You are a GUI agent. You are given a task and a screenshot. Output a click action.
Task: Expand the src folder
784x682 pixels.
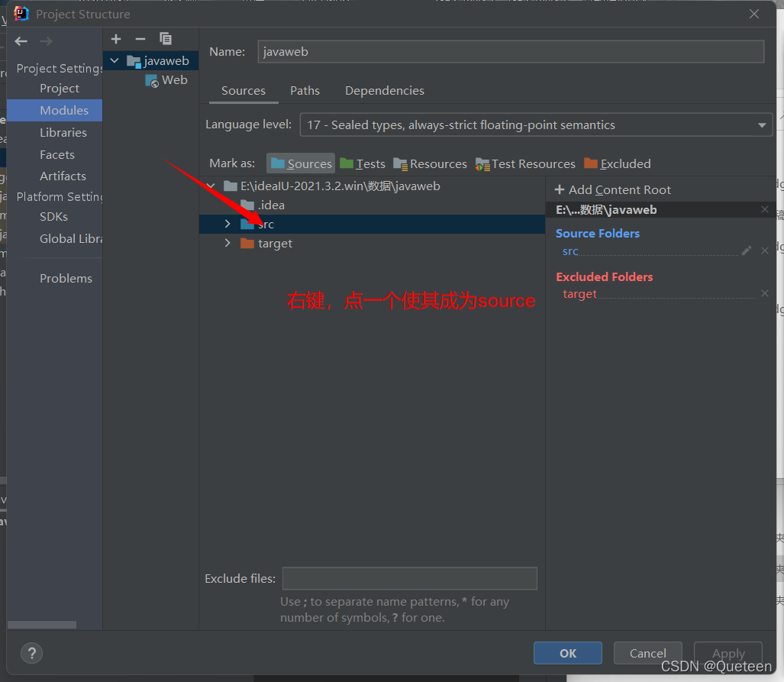[227, 224]
